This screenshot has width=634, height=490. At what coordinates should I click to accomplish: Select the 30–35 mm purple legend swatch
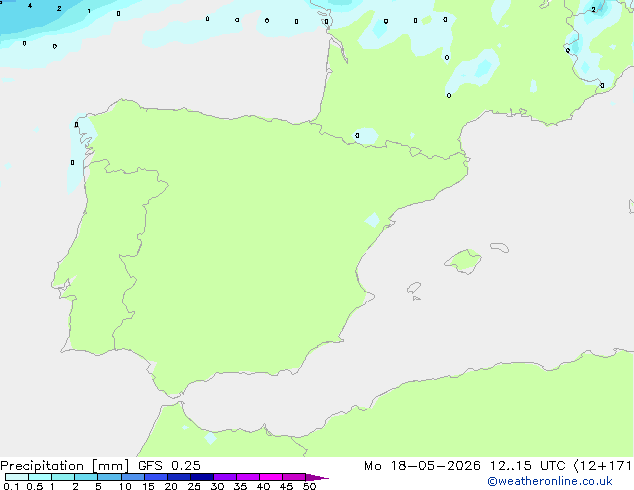pyautogui.click(x=225, y=477)
